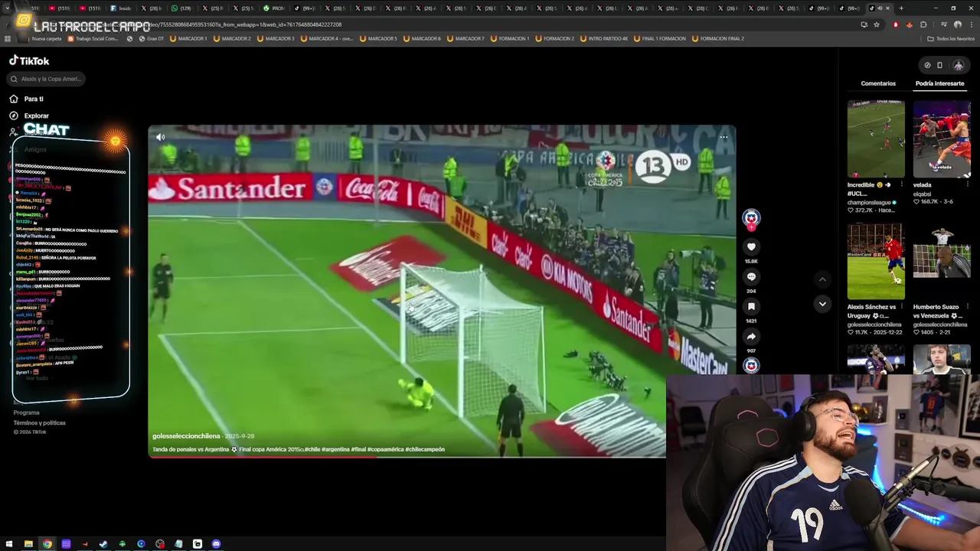
Task: Open the Chrome extensions puzzle icon
Action: 924,24
